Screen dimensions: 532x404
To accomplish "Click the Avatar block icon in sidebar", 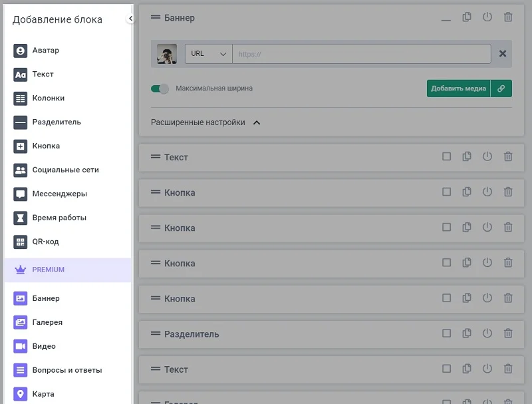I will (20, 51).
